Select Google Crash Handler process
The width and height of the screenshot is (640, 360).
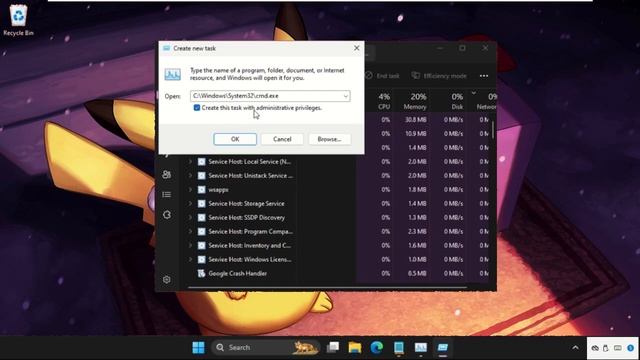238,273
